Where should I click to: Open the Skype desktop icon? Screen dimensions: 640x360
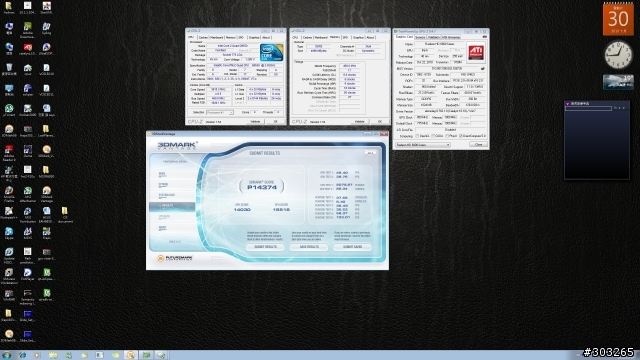pyautogui.click(x=9, y=233)
